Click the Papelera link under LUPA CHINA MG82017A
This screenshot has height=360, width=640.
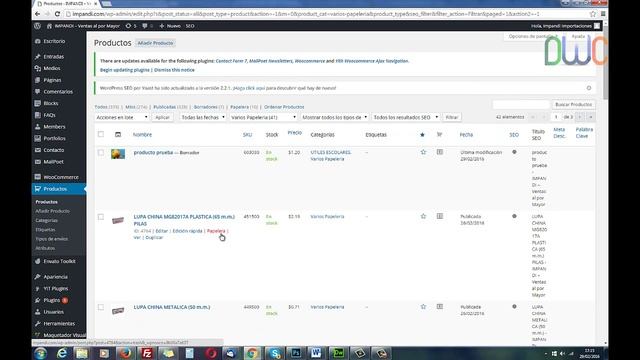[x=216, y=231]
